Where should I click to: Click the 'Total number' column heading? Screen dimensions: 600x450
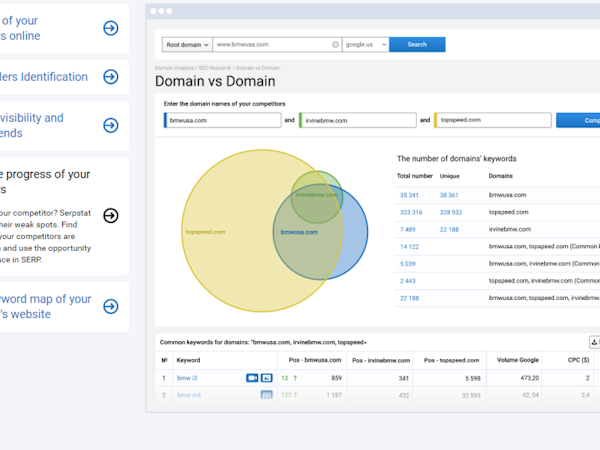click(x=414, y=176)
